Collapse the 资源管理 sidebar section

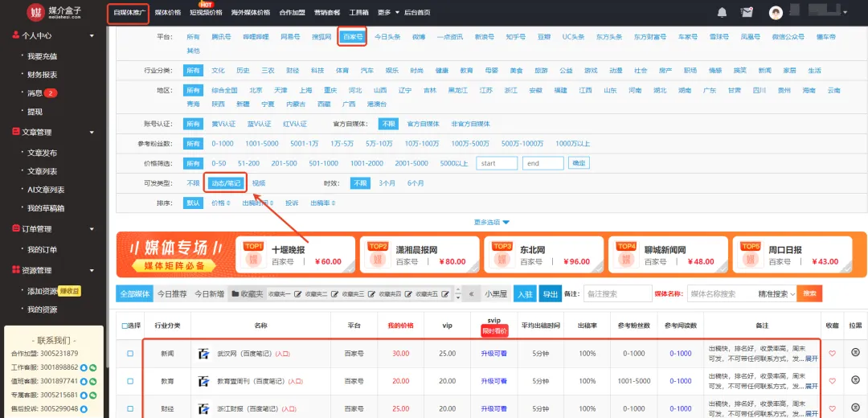click(x=92, y=270)
